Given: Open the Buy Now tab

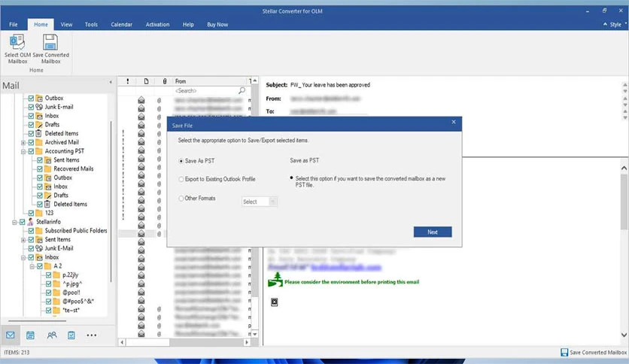Looking at the screenshot, I should pyautogui.click(x=217, y=25).
